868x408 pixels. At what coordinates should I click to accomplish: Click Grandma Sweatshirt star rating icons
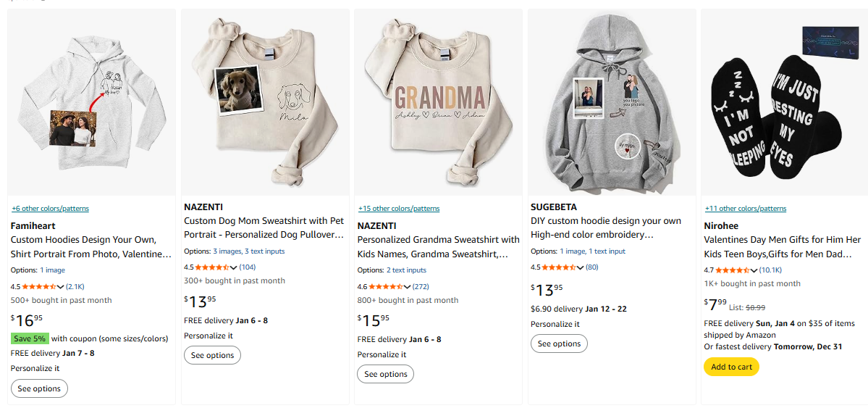tap(386, 286)
